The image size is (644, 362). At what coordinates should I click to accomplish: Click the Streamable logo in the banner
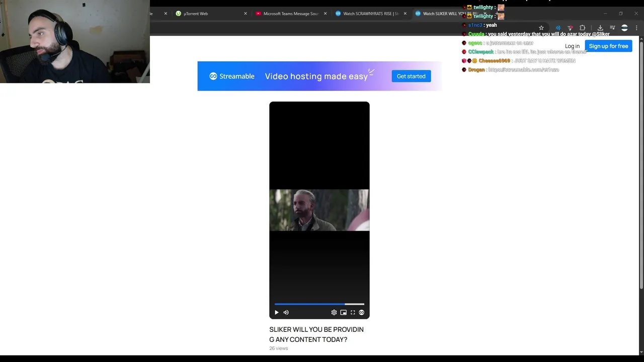click(232, 76)
